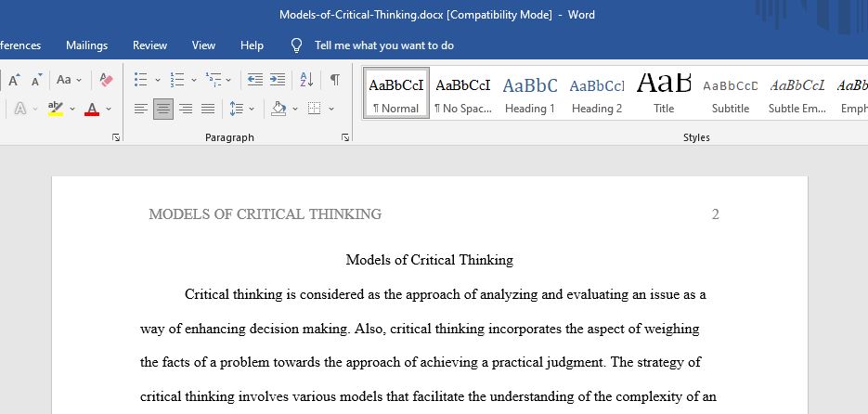Sort text with the A-Z icon
This screenshot has width=868, height=414.
coord(306,80)
